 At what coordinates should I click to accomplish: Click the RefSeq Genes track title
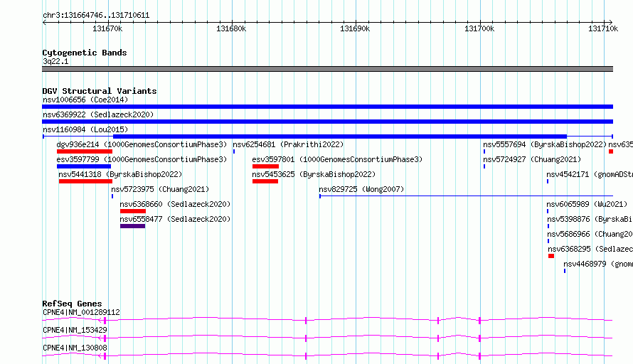[x=72, y=304]
